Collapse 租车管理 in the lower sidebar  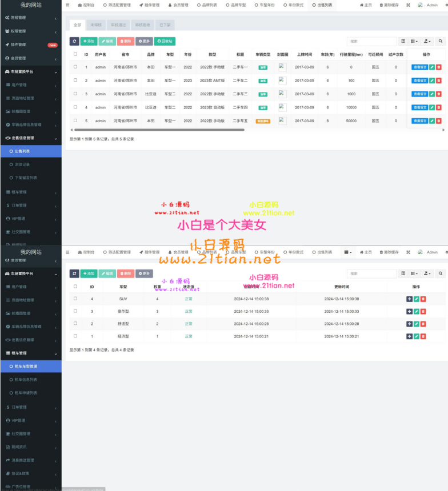point(31,353)
